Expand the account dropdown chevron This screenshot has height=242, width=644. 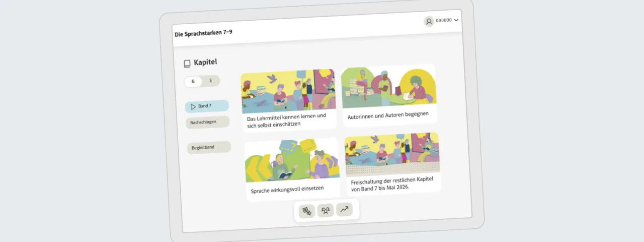(x=456, y=20)
